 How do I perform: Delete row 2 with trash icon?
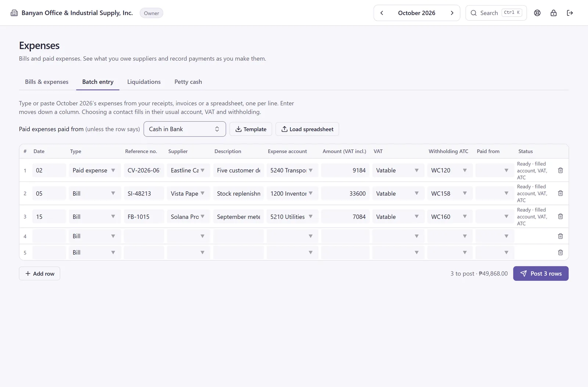pos(560,193)
